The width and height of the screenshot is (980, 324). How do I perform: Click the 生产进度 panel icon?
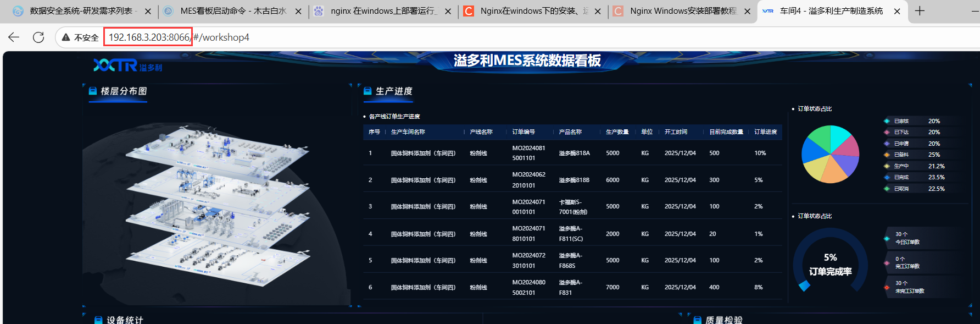coord(368,91)
